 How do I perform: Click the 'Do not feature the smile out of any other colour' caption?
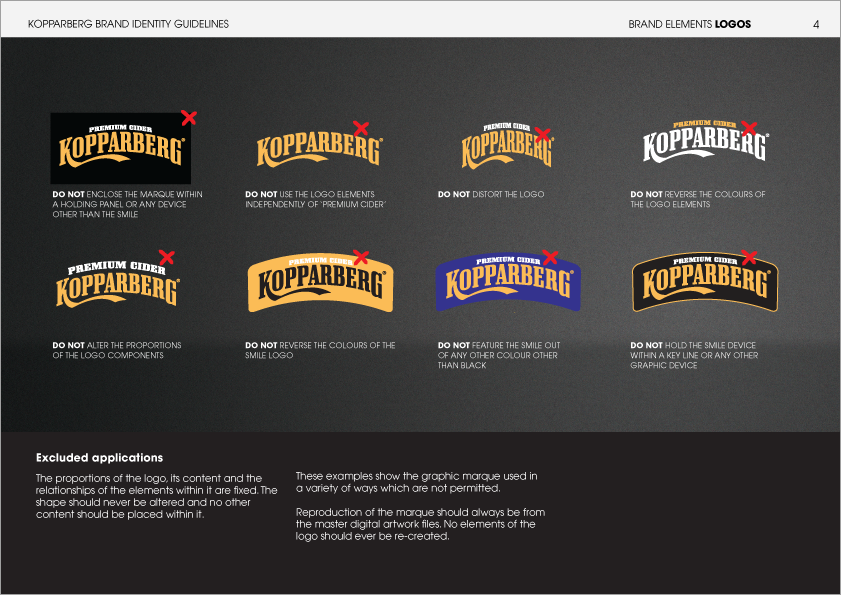click(499, 355)
